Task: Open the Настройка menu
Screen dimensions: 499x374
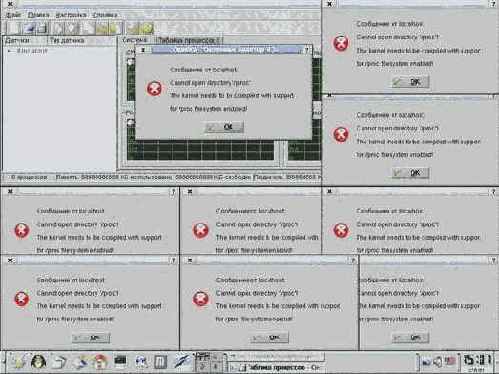Action: [x=71, y=15]
